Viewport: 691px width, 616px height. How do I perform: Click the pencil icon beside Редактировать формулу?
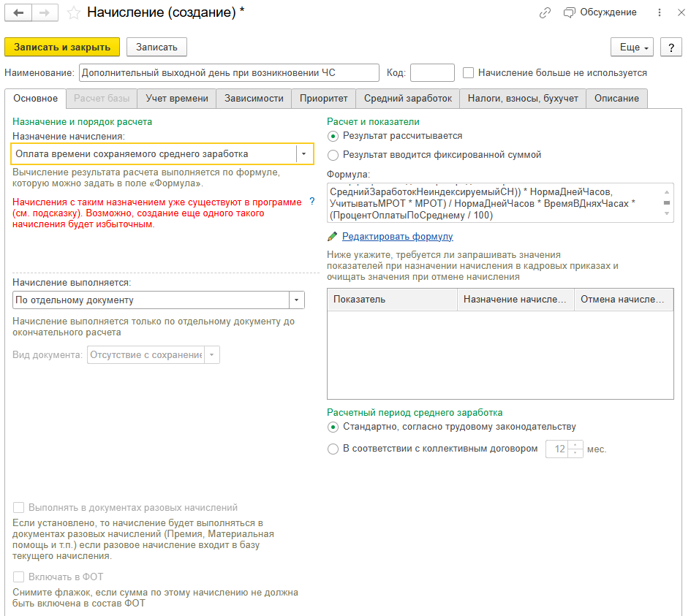point(333,237)
